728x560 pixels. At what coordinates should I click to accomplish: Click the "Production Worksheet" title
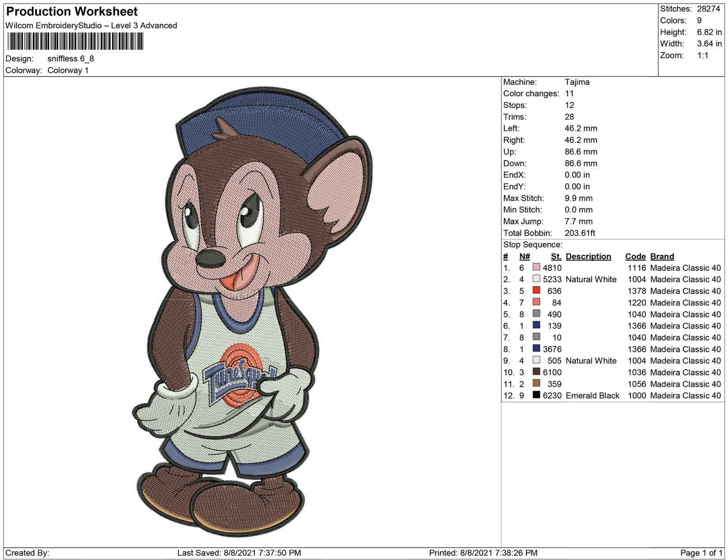click(x=72, y=12)
